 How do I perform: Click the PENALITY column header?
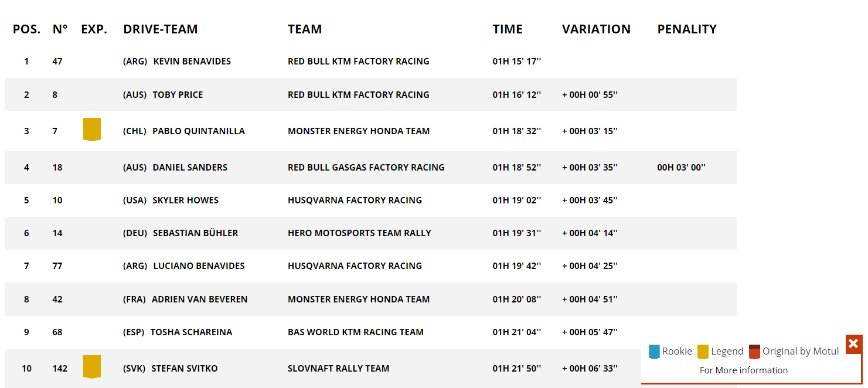coord(687,29)
